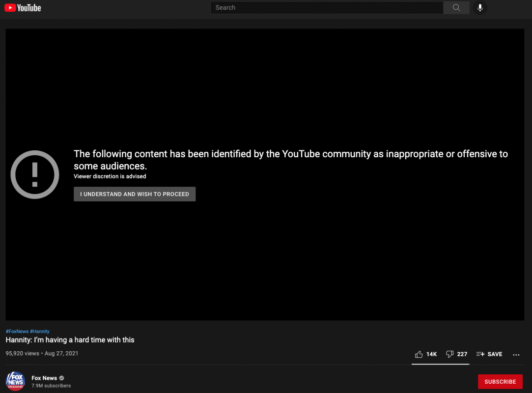Click the magnifying glass search button

click(x=456, y=7)
